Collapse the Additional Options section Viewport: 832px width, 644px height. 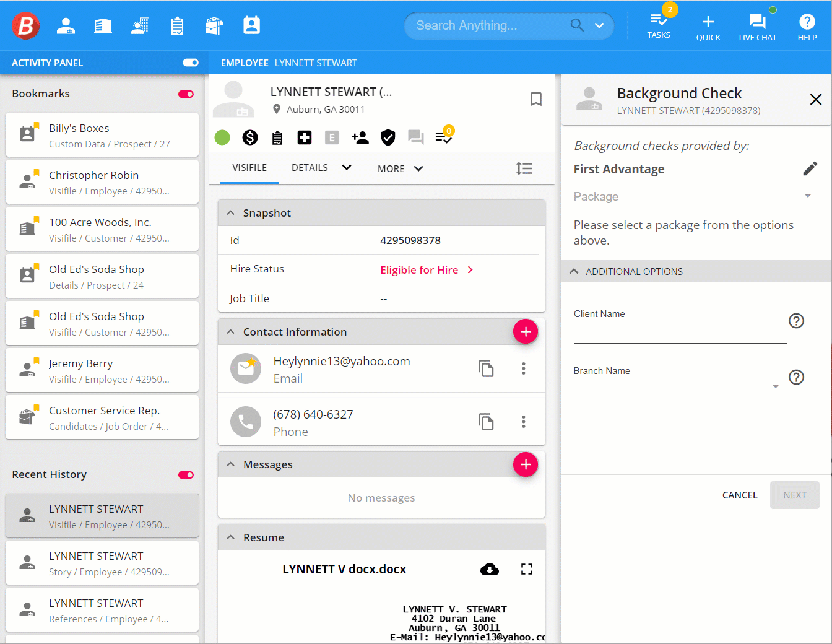pyautogui.click(x=574, y=271)
